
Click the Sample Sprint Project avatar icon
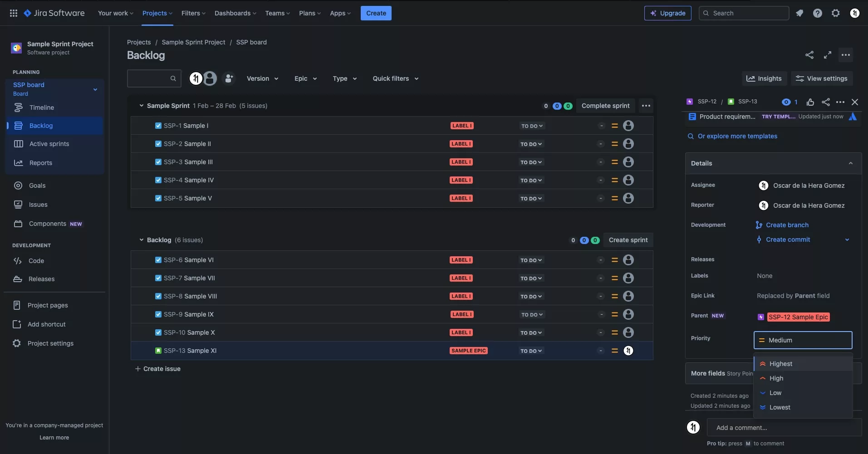click(16, 48)
